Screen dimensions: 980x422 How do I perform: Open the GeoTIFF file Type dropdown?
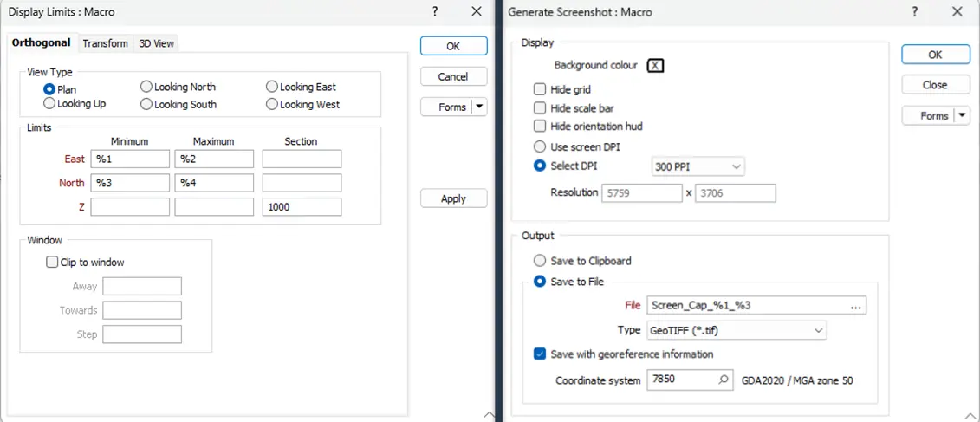pyautogui.click(x=737, y=330)
